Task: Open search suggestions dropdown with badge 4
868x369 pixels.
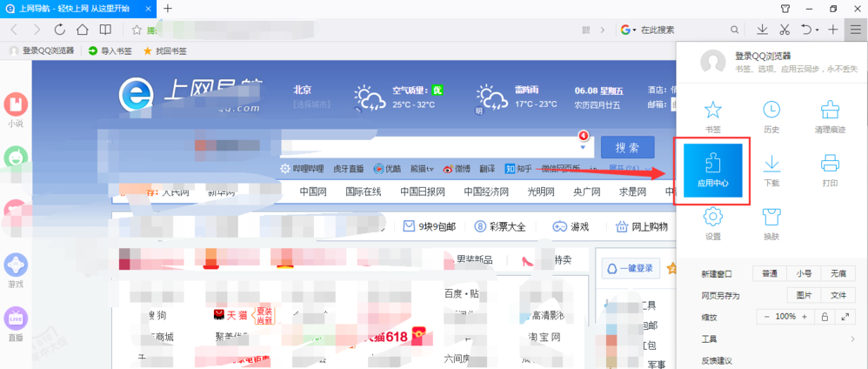Action: click(x=583, y=146)
